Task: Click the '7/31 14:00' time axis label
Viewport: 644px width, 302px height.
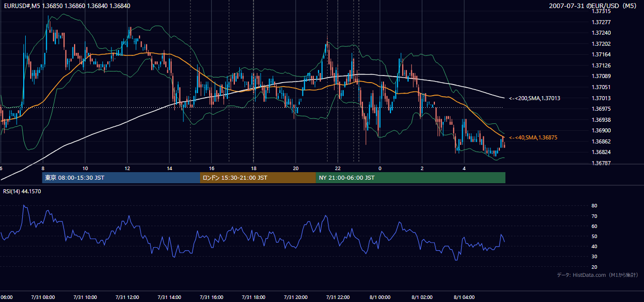Action: 169,297
